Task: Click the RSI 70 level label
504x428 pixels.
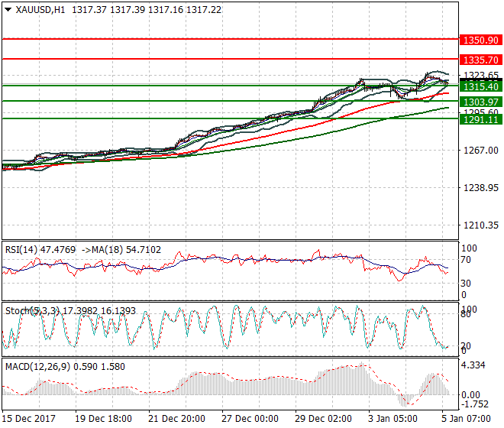Action: (466, 260)
